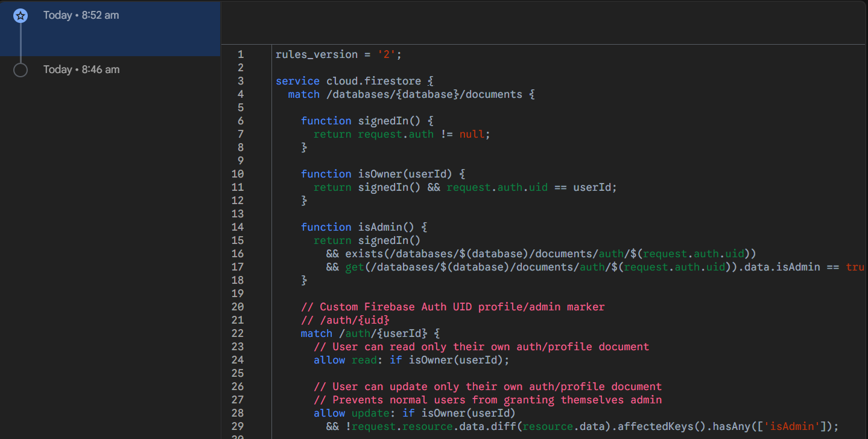Click the 'allow read: if isOwner(userId)' line
The image size is (868, 439).
[411, 360]
